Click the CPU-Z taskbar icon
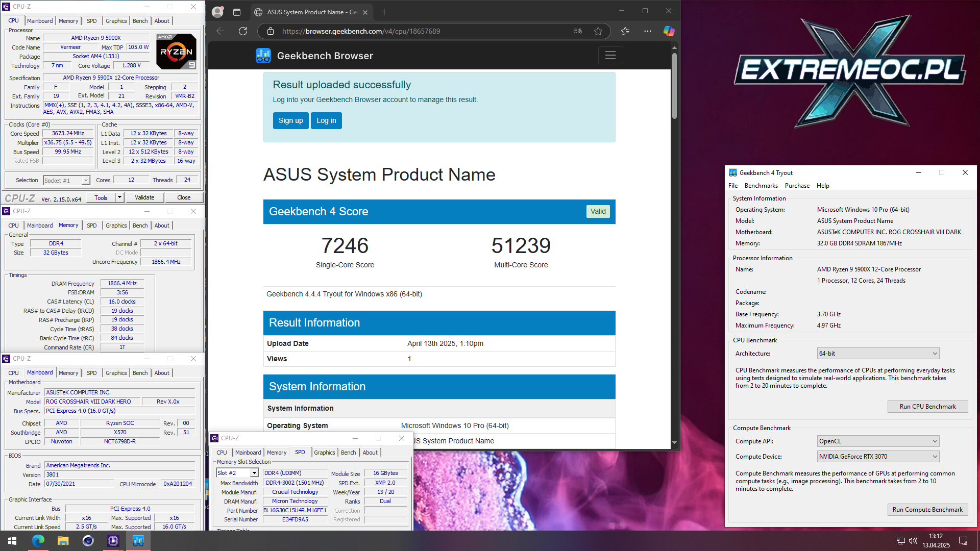The width and height of the screenshot is (980, 551). (x=113, y=541)
